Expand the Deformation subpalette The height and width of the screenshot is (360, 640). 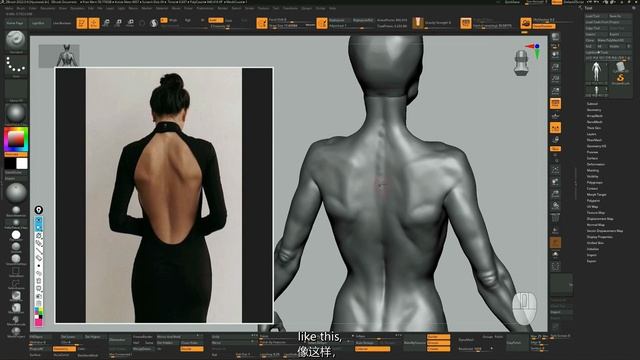(596, 164)
